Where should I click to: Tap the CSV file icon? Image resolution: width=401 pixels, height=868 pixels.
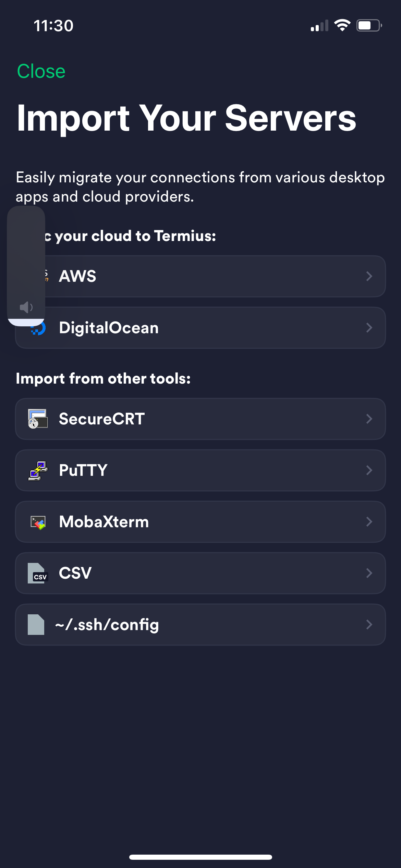coord(38,573)
